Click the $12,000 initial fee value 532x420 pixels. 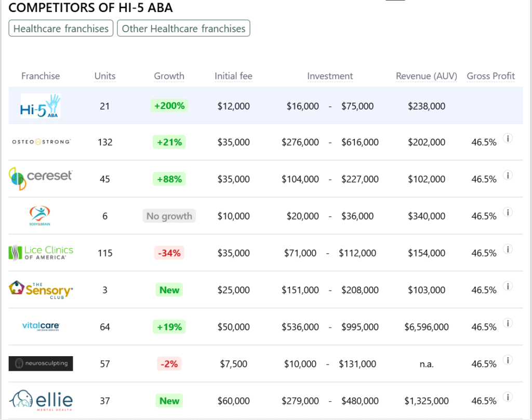[x=233, y=106]
